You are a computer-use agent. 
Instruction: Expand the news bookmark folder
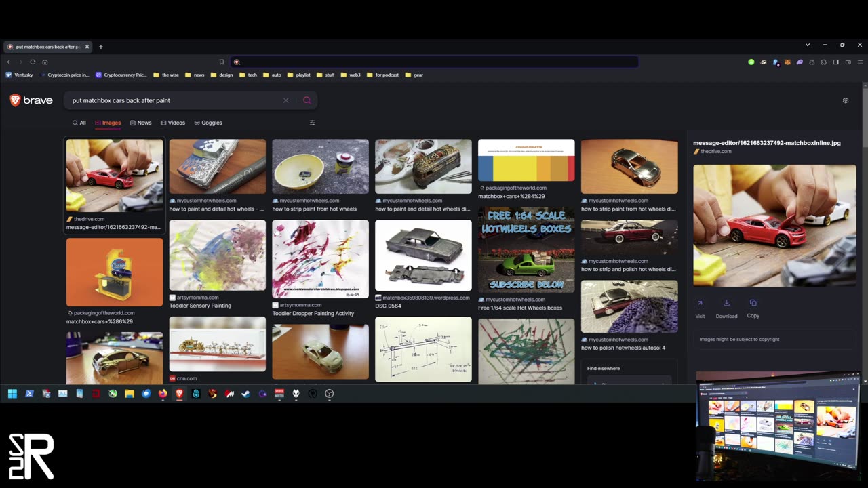[195, 75]
